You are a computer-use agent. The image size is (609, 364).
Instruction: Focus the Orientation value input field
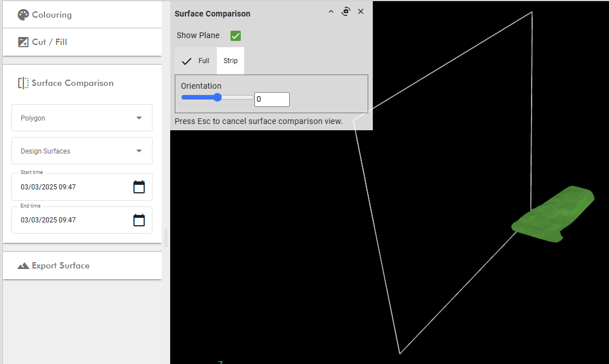272,100
